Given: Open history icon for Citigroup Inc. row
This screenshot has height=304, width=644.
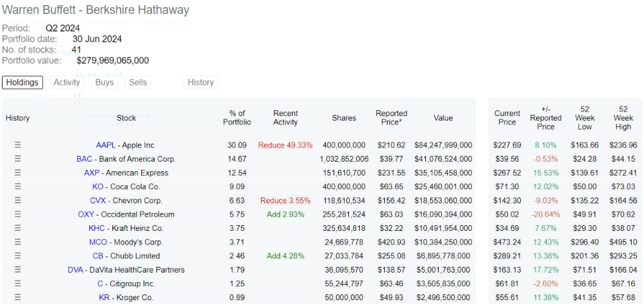Looking at the screenshot, I should pyautogui.click(x=18, y=283).
